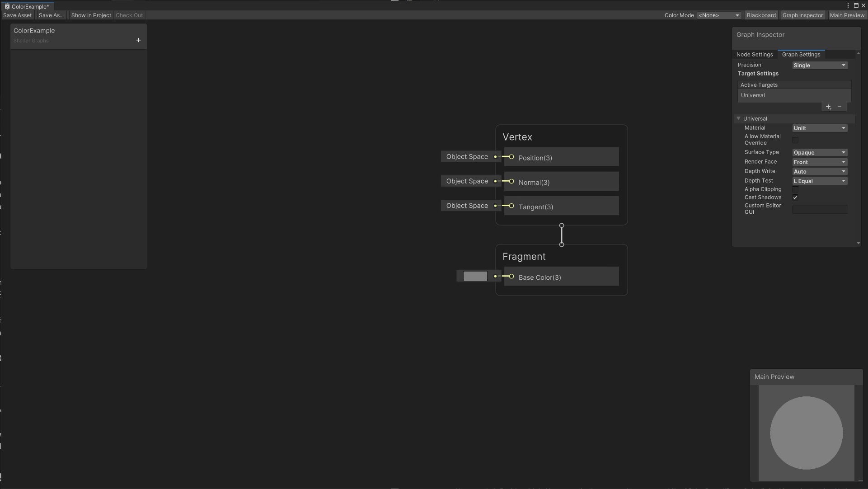Screen dimensions: 868x489
Task: Open the Surface Type dropdown
Action: click(x=819, y=152)
